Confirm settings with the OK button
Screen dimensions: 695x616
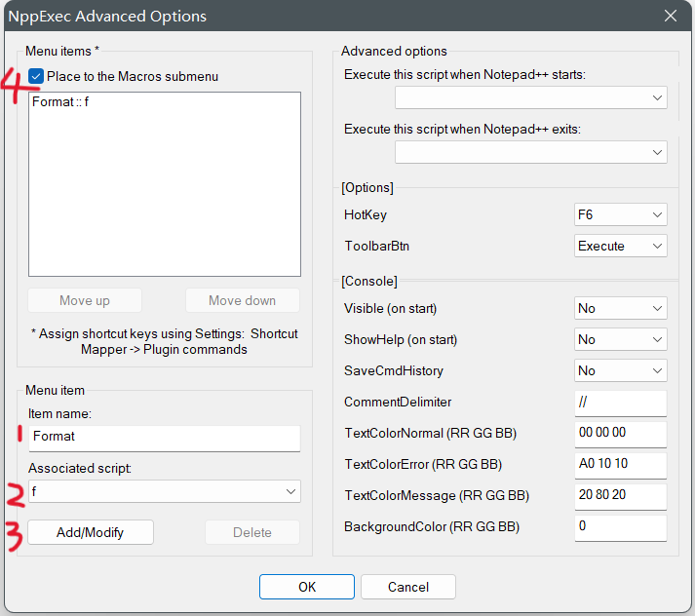coord(307,587)
